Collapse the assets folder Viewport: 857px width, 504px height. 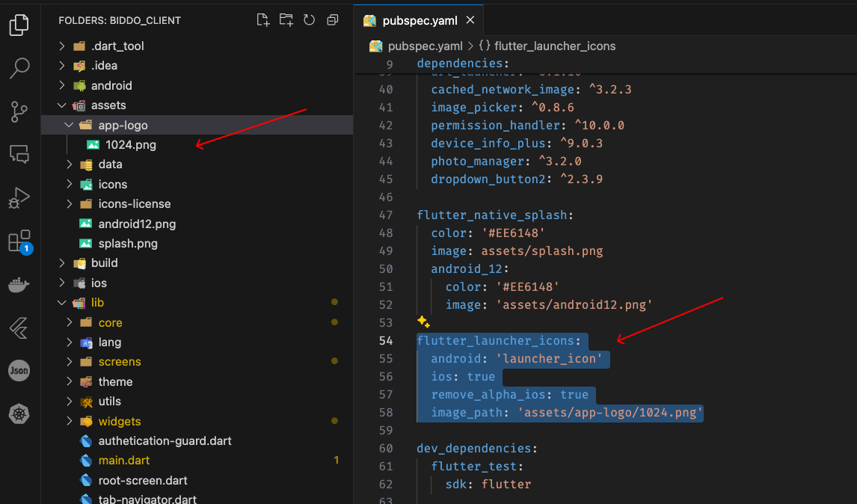[x=62, y=105]
